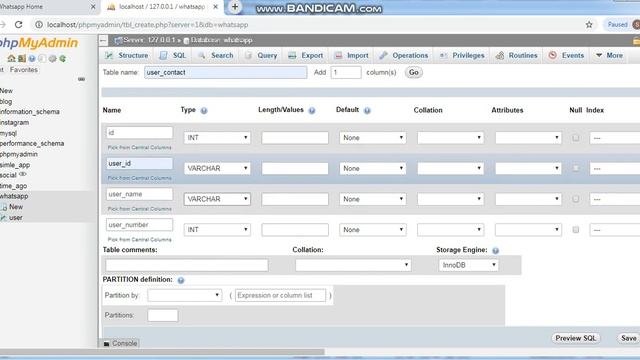
Task: Open the Import tab
Action: [x=351, y=56]
